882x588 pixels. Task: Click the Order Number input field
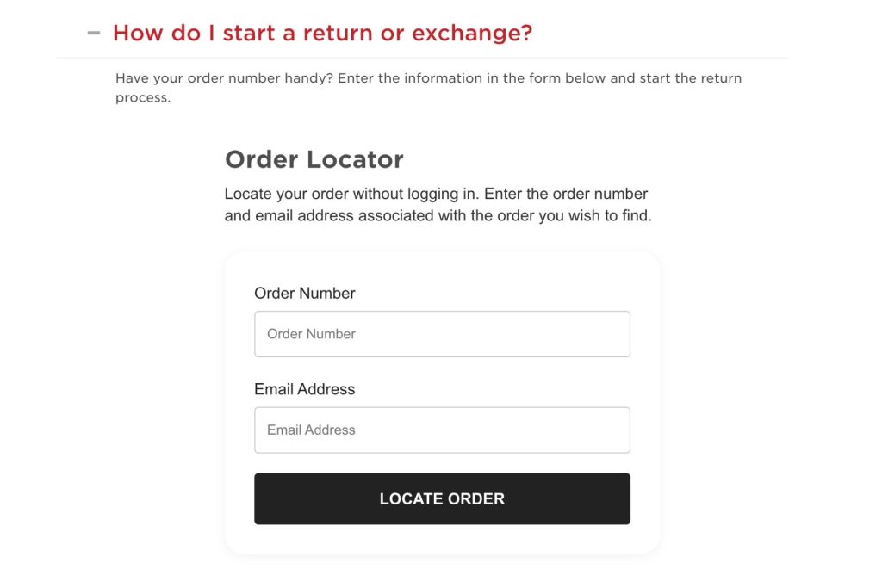click(442, 333)
